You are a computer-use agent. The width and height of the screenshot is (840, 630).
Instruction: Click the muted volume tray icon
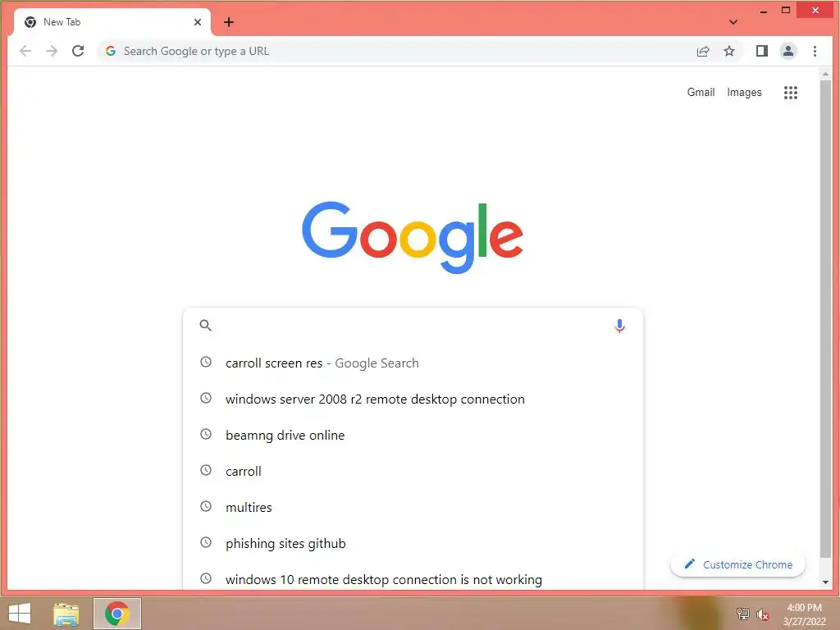click(x=763, y=614)
